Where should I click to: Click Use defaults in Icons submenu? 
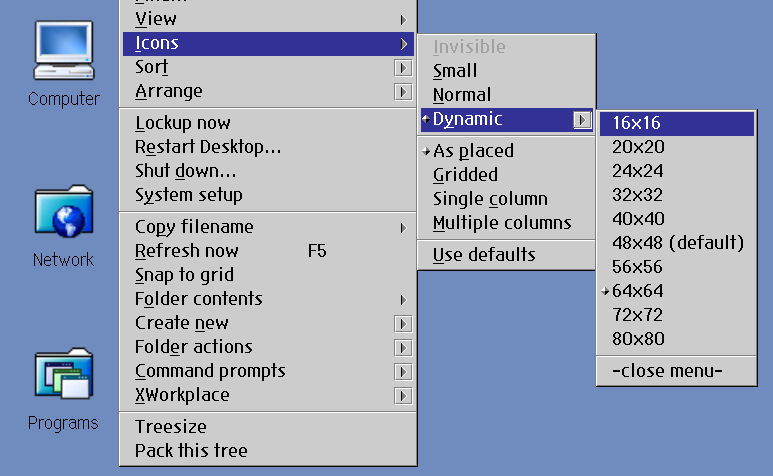coord(484,255)
